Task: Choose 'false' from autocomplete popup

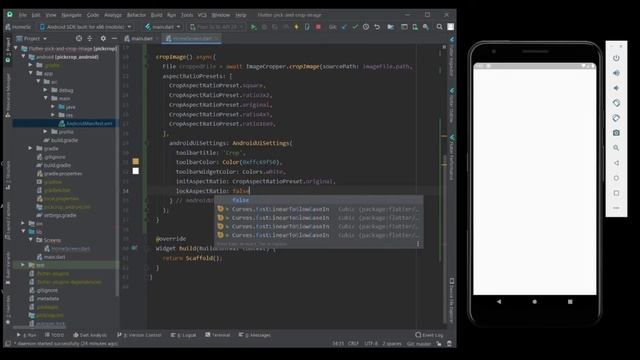Action: pos(318,200)
